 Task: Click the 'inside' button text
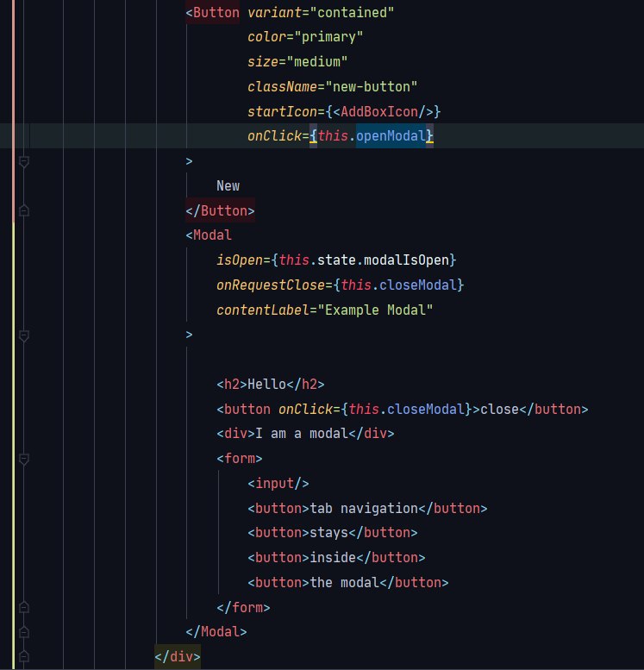tap(333, 557)
